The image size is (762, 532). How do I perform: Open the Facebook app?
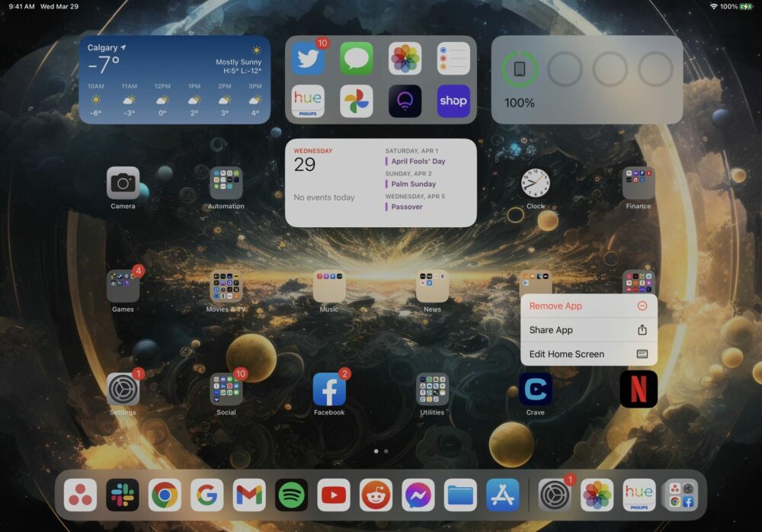(329, 389)
